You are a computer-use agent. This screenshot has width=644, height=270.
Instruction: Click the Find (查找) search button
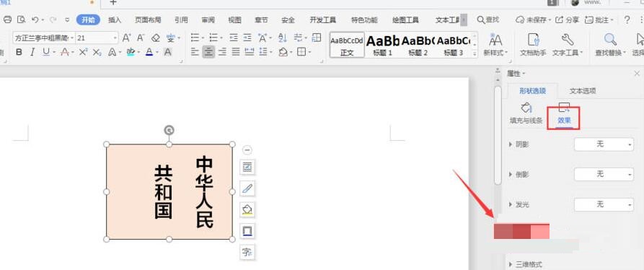(488, 19)
